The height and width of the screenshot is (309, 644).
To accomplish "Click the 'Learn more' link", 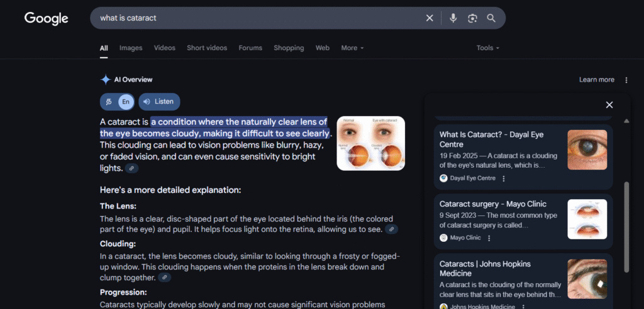I will [596, 80].
